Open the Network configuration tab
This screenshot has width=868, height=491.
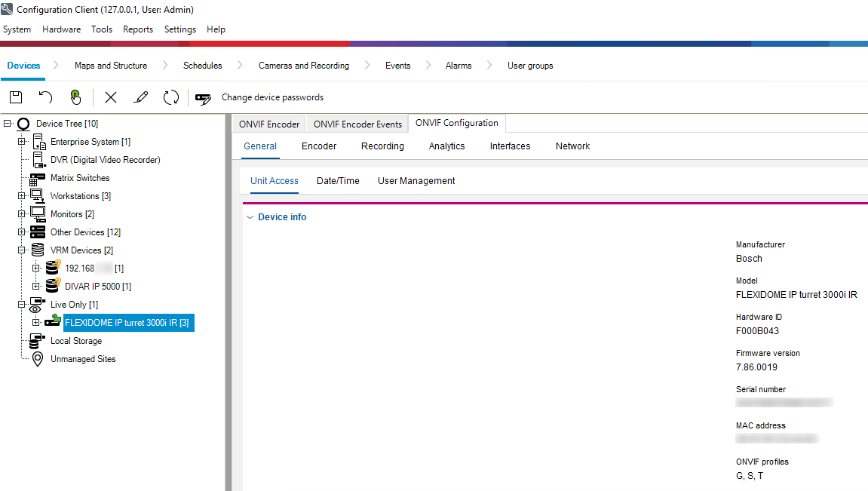(x=572, y=146)
